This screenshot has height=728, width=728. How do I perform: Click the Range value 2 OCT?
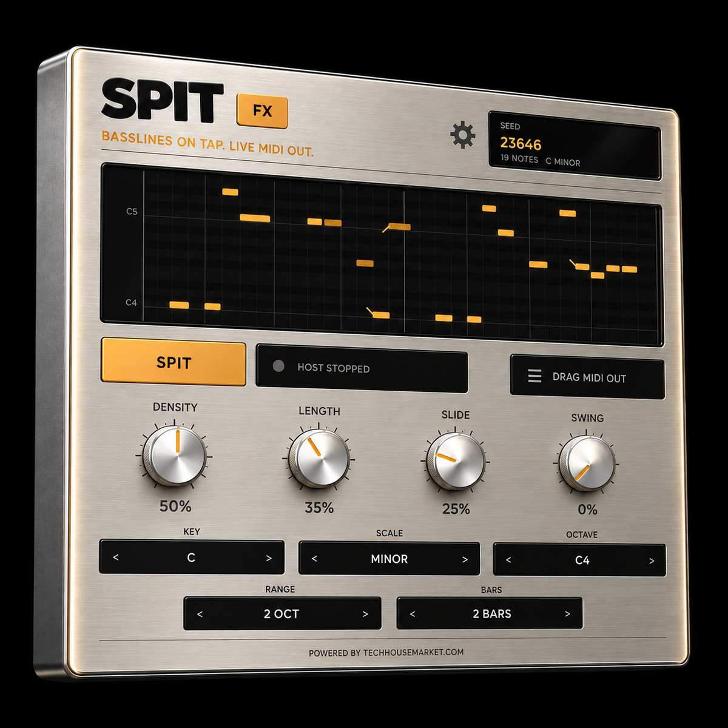[x=281, y=614]
